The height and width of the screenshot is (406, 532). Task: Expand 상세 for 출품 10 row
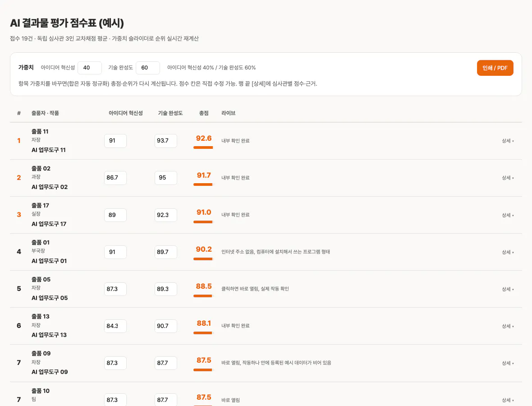[508, 400]
